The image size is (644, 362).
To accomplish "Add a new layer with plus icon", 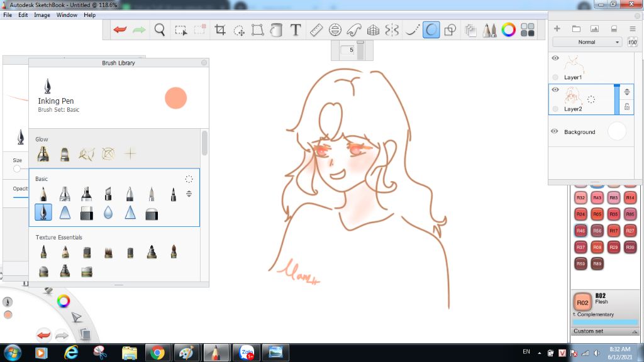I will click(557, 28).
